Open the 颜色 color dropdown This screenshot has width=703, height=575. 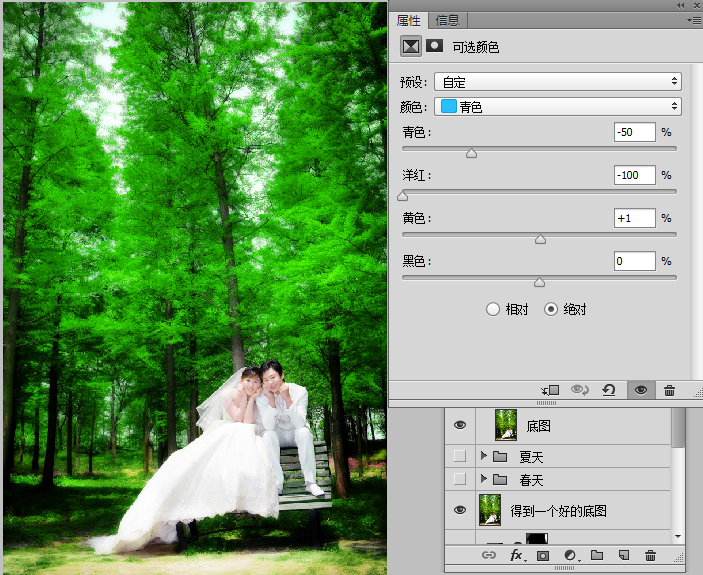coord(558,107)
